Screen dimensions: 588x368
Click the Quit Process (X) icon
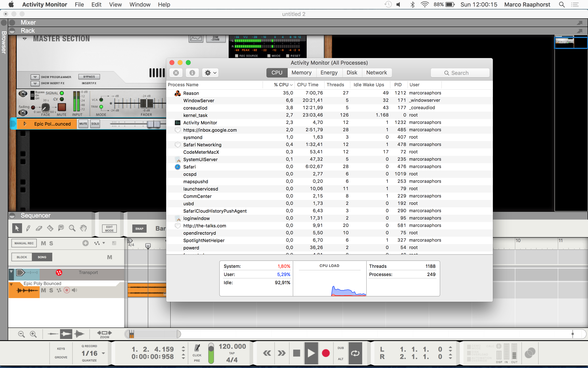176,73
